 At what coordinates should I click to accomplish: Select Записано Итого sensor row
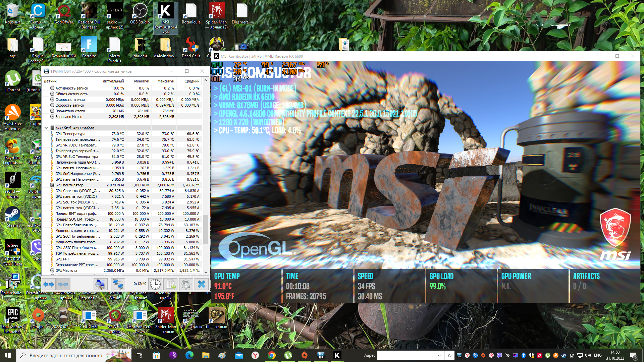[122, 117]
